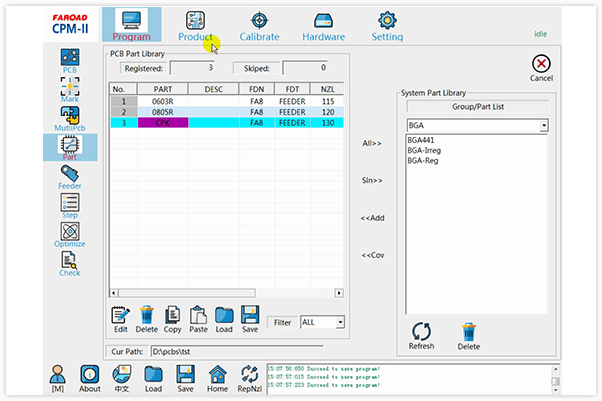602x401 pixels.
Task: Load a part library file
Action: coord(224,319)
